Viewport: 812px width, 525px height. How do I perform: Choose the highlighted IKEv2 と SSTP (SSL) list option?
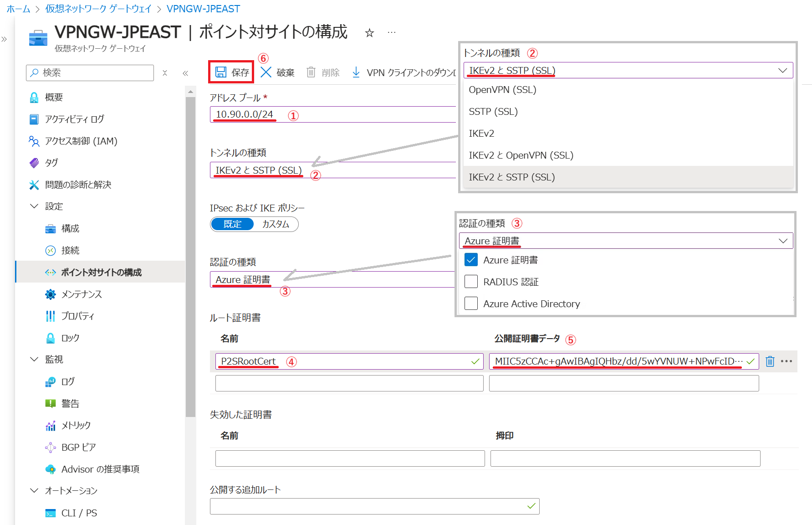coord(628,177)
